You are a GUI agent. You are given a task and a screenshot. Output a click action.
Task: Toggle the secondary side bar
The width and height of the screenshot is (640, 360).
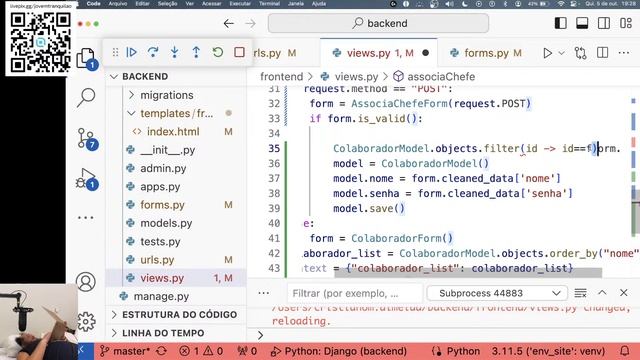[x=604, y=23]
